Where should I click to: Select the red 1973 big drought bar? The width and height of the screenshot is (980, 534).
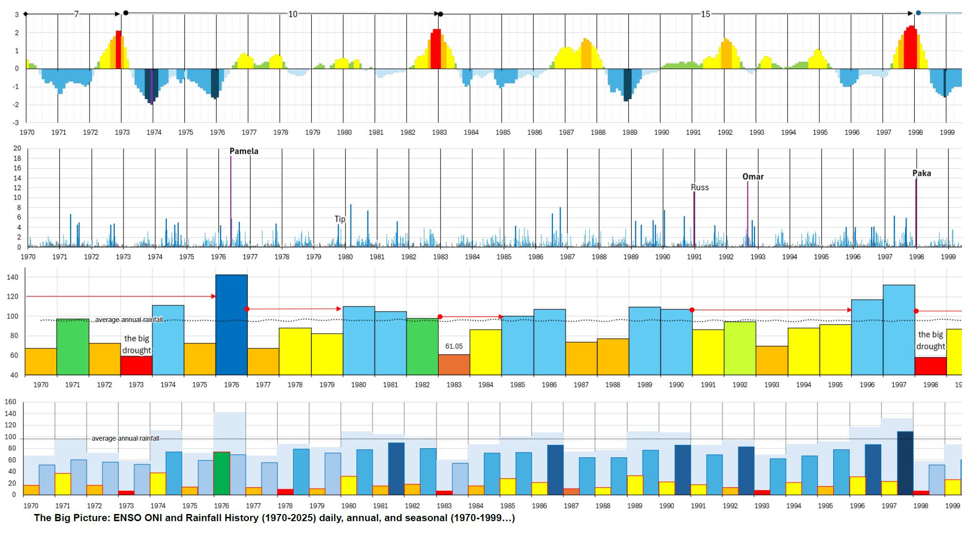(136, 365)
